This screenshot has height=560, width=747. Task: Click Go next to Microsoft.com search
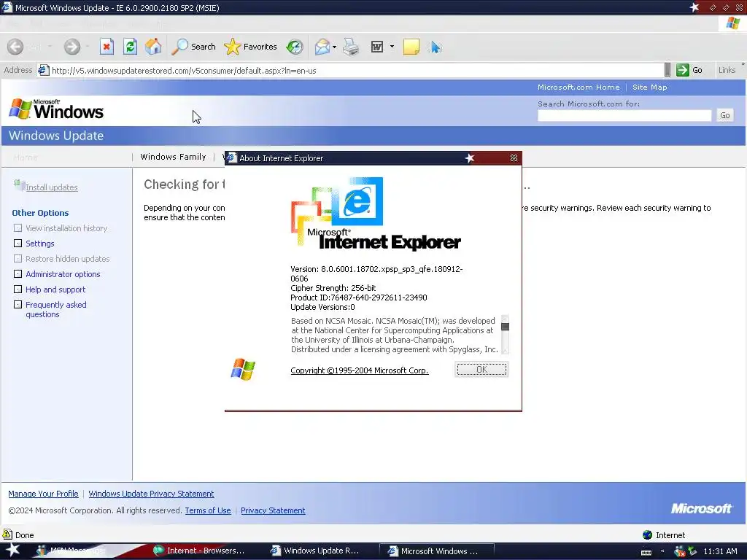tap(724, 115)
